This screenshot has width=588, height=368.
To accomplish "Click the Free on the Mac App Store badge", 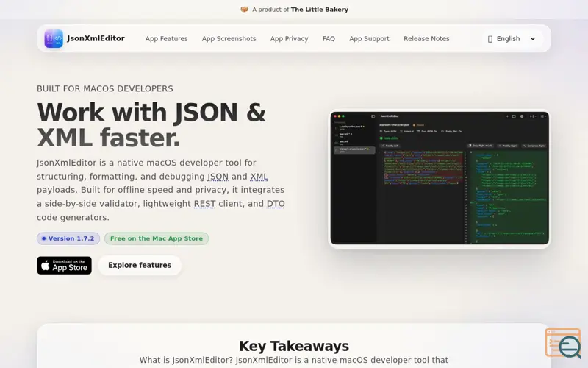I will [157, 238].
